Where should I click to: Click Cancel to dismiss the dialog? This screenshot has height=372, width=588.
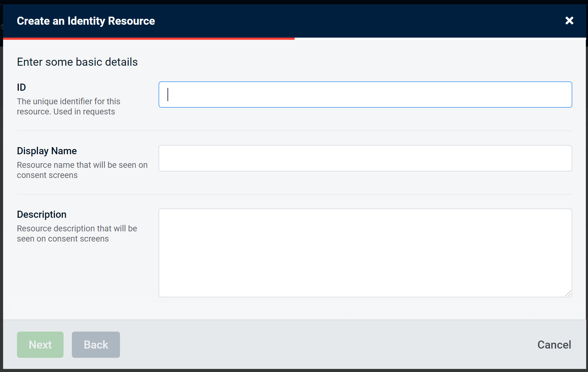pyautogui.click(x=554, y=345)
